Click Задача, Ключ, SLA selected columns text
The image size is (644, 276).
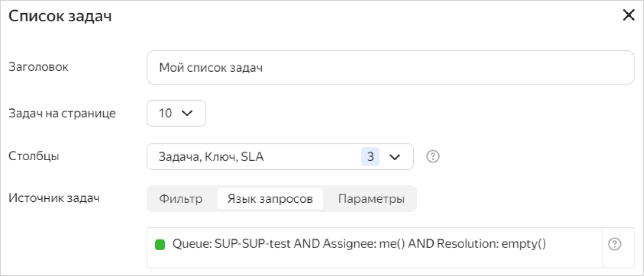coord(211,157)
